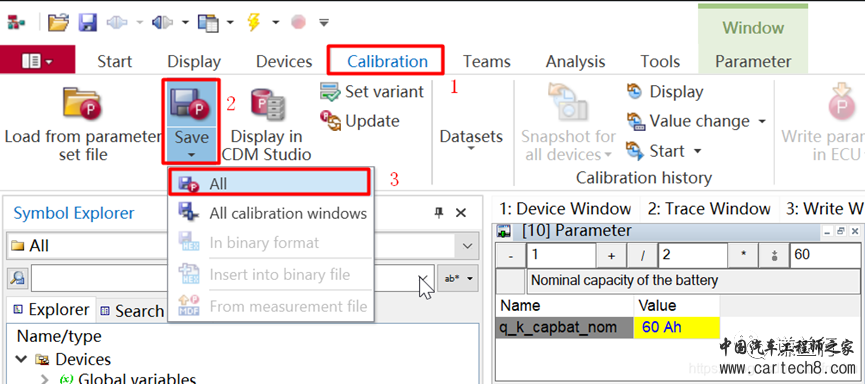865x384 pixels.
Task: Switch to the Explorer tab
Action: [x=51, y=310]
